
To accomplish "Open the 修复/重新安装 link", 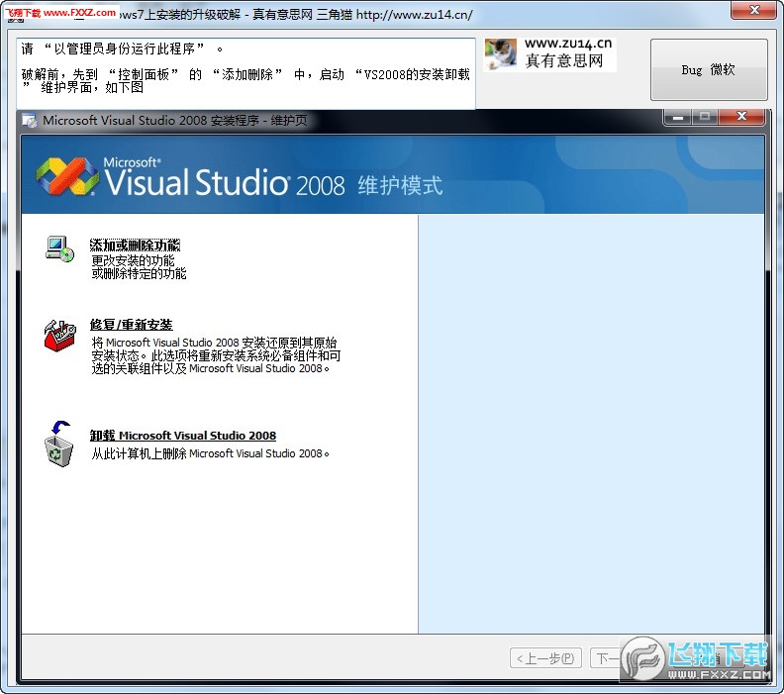I will [x=131, y=325].
